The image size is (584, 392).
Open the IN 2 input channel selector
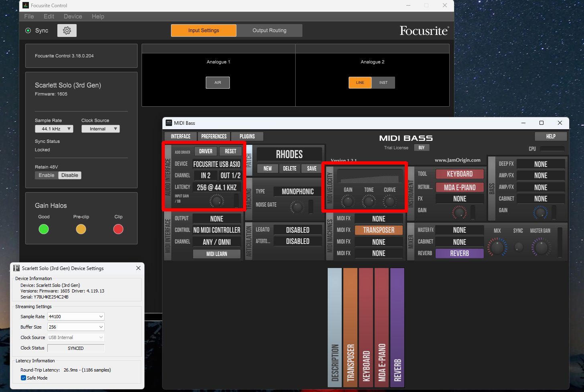(x=206, y=175)
